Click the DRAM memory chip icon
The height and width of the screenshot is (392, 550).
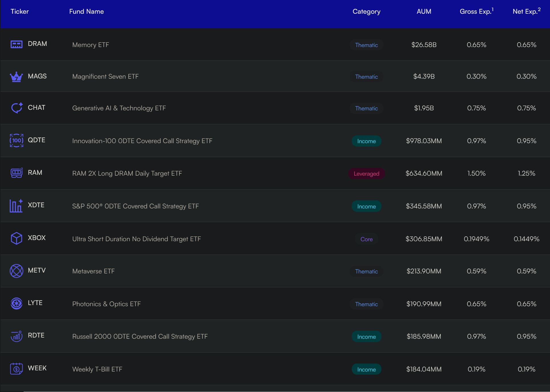click(17, 44)
